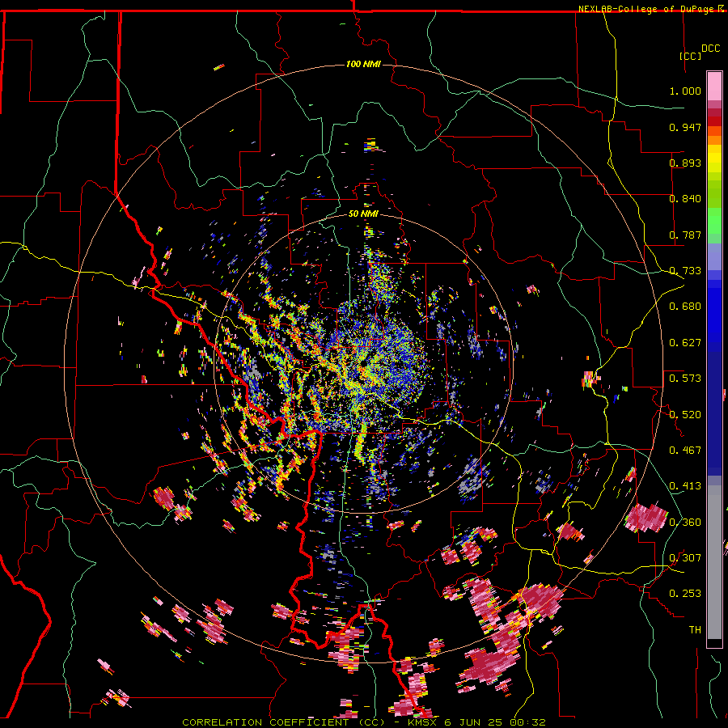Select the 0.413 scale value
This screenshot has width=728, height=728.
point(685,486)
